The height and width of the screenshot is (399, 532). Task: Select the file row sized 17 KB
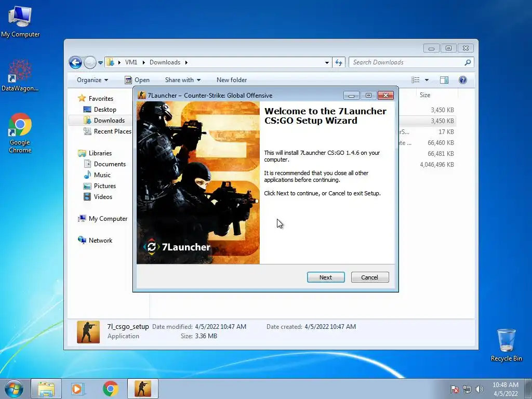coord(428,131)
